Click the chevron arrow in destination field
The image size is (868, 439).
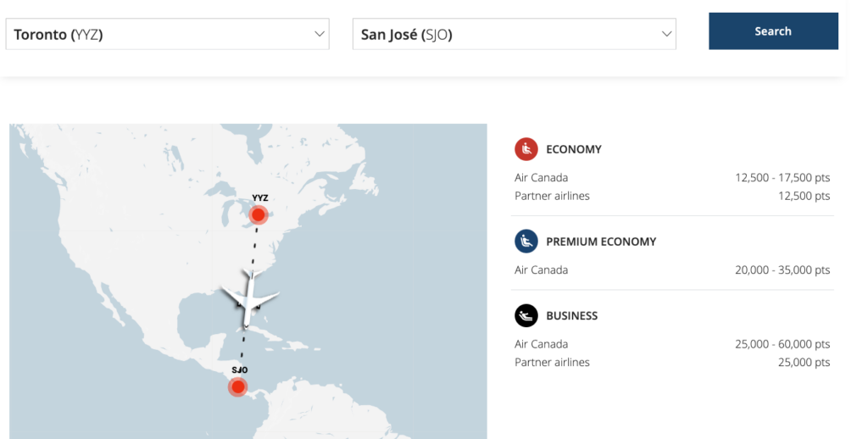click(x=666, y=35)
